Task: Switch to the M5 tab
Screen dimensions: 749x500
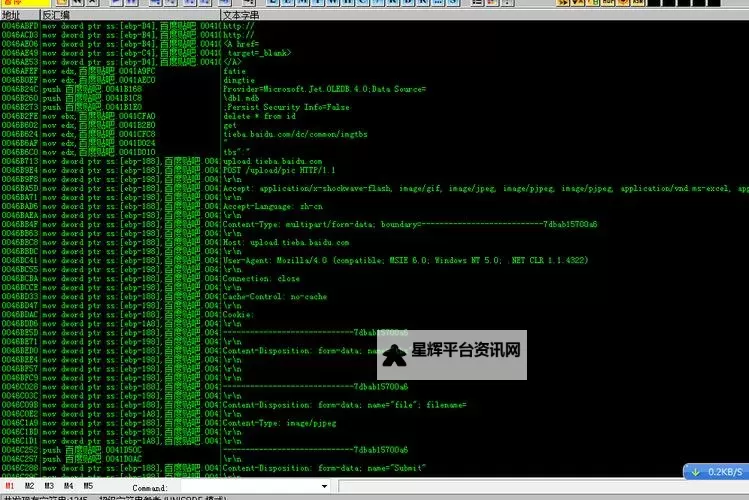Action: pos(88,486)
